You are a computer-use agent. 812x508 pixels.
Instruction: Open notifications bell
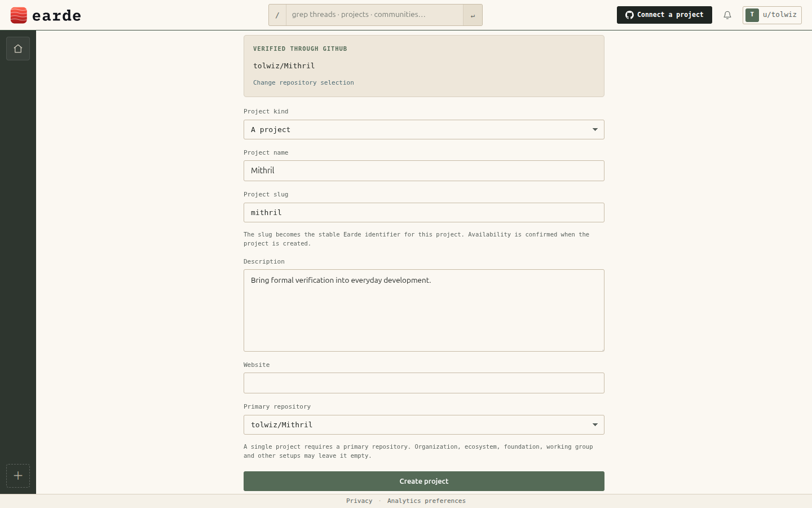coord(727,15)
